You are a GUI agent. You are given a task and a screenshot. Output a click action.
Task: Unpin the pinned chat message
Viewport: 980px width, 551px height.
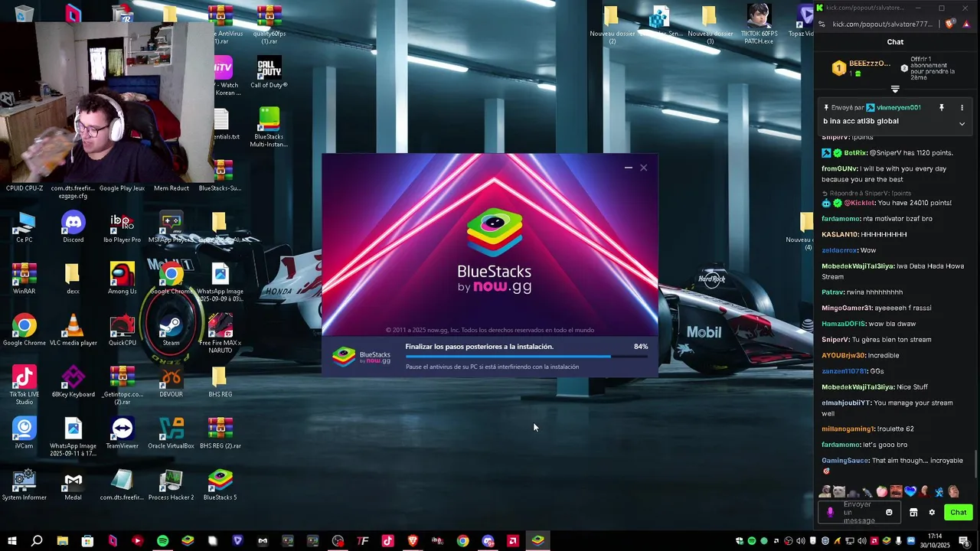[942, 108]
